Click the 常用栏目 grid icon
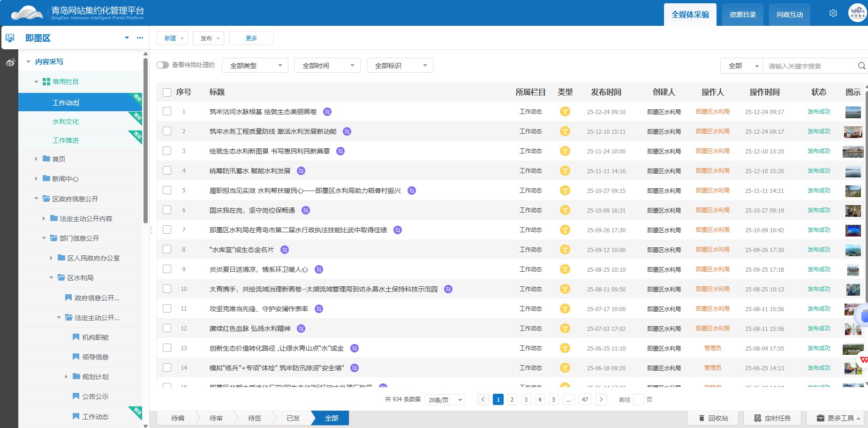 pyautogui.click(x=46, y=82)
